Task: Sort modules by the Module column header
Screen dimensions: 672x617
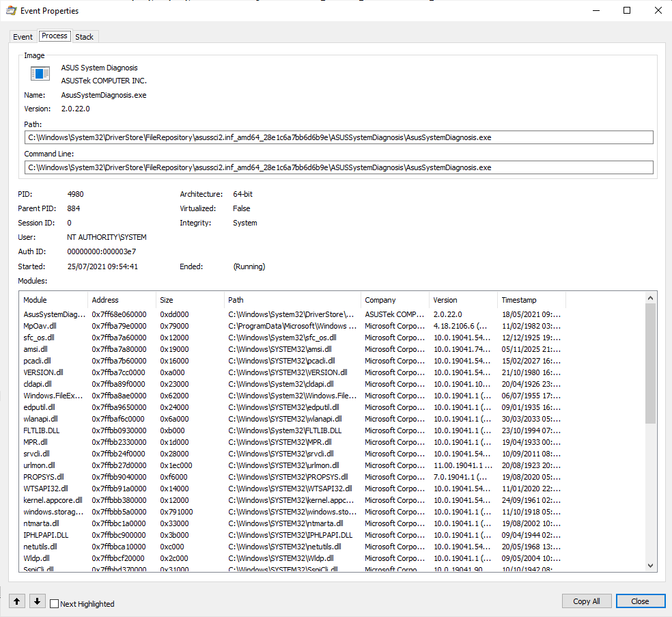Action: point(53,300)
